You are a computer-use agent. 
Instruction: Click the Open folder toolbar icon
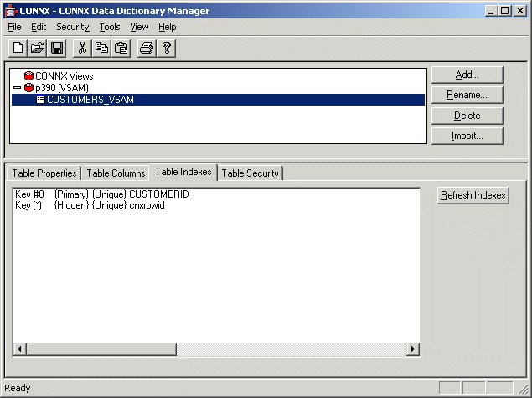click(x=38, y=48)
